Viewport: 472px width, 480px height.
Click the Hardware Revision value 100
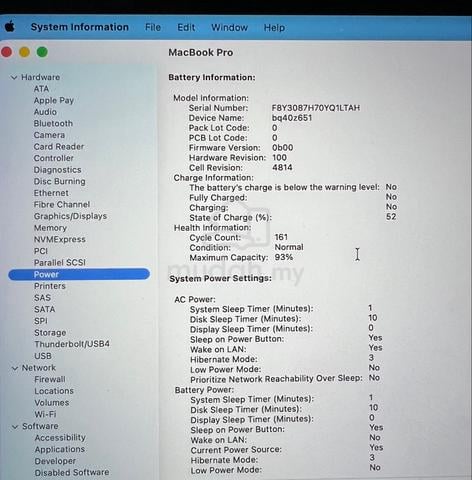(279, 158)
